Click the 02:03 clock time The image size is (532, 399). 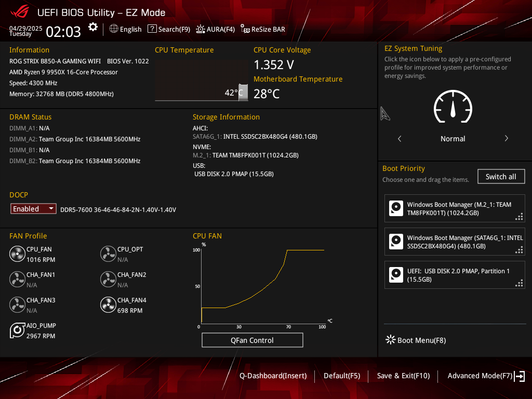point(63,32)
